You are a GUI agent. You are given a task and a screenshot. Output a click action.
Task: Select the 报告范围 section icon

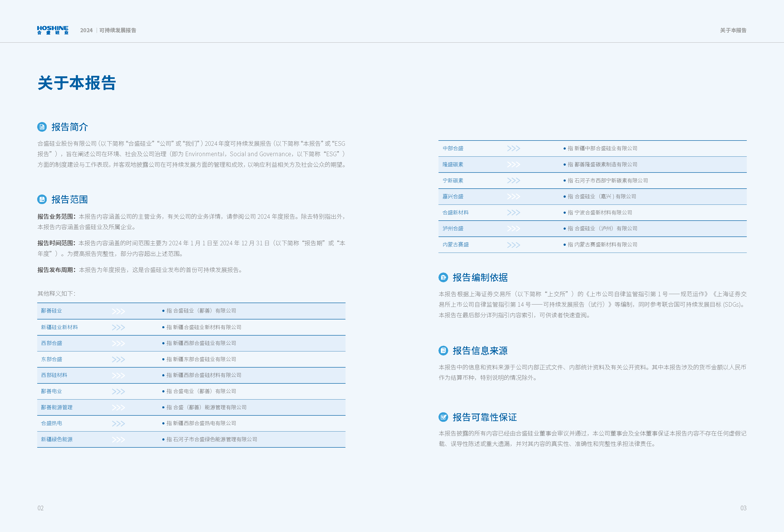tap(42, 199)
